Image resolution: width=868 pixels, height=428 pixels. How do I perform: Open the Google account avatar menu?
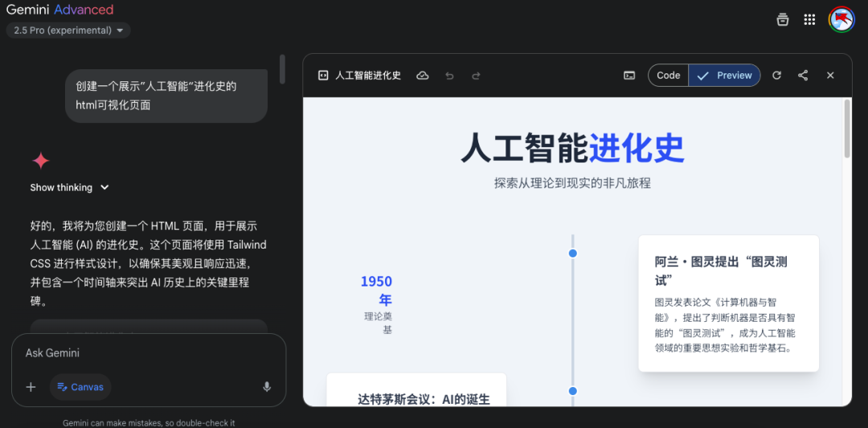pyautogui.click(x=841, y=19)
